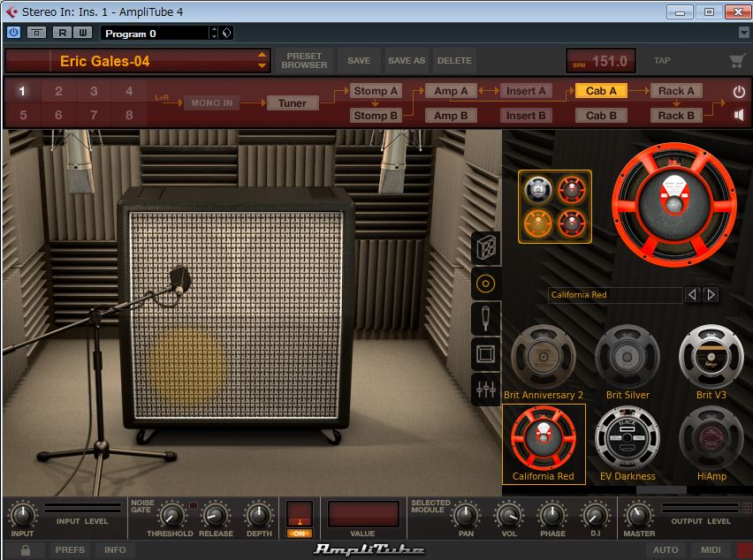The image size is (753, 560).
Task: Open the cabinet selection view icon
Action: pos(486,248)
